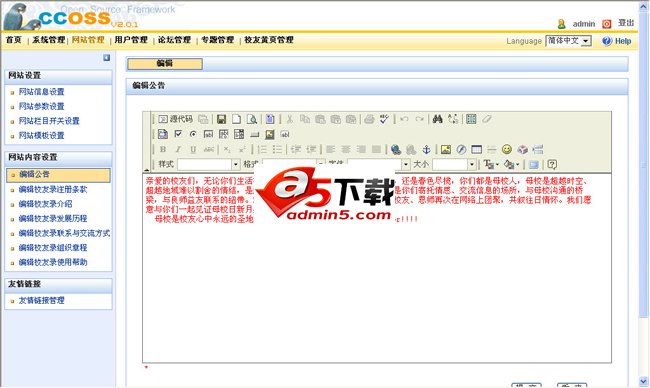Insert a text field from toolbar
This screenshot has width=650, height=388.
pyautogui.click(x=208, y=134)
